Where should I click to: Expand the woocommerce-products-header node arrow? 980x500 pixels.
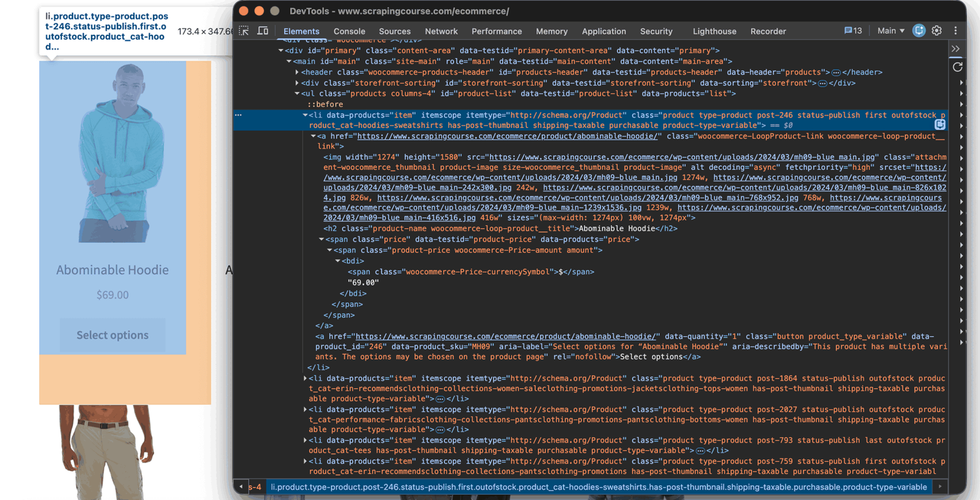click(x=297, y=72)
